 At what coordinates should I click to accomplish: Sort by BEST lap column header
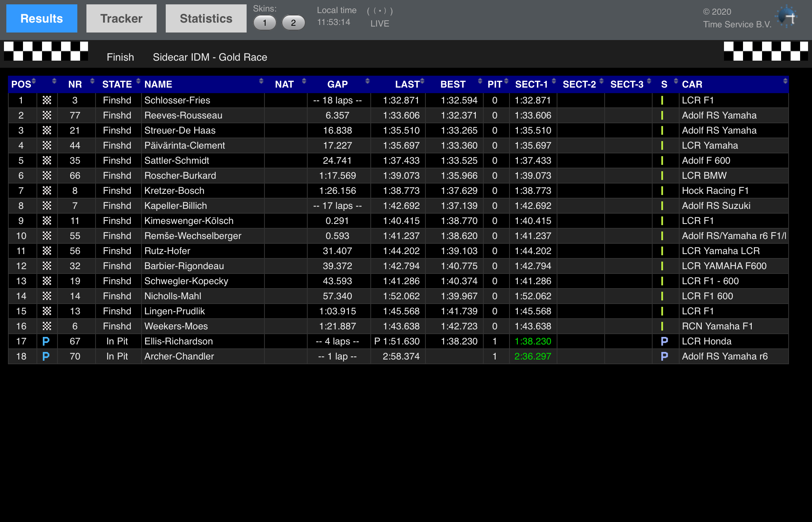click(454, 84)
